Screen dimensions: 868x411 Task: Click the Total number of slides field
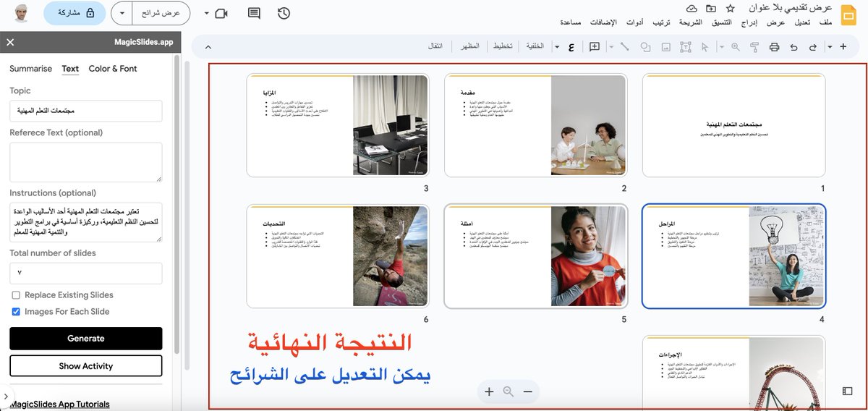coord(86,274)
